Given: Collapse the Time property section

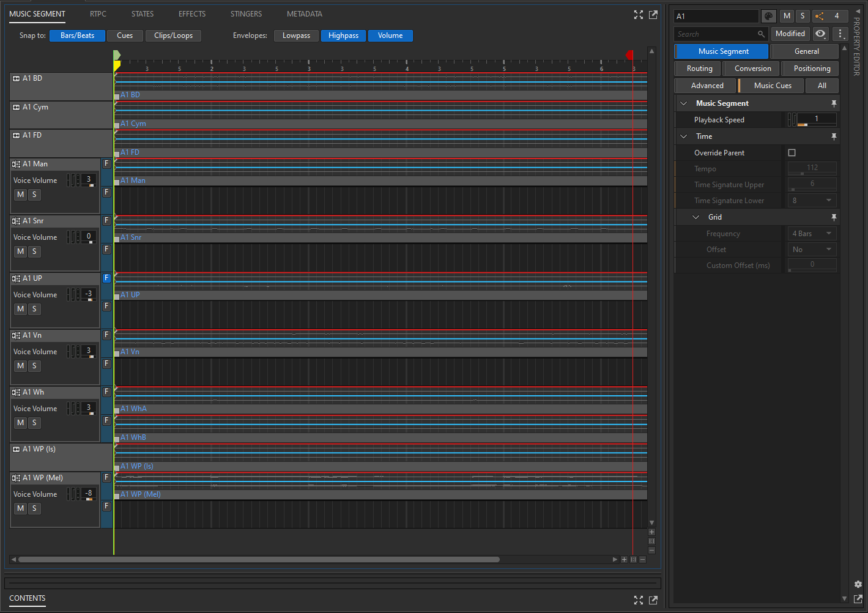Looking at the screenshot, I should (684, 136).
